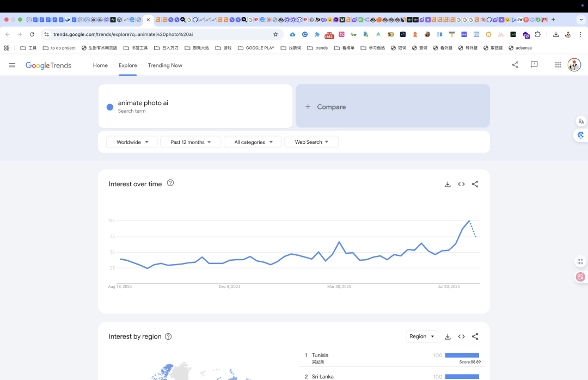Click the share icon in Trends header
This screenshot has height=380, width=588.
pos(515,65)
